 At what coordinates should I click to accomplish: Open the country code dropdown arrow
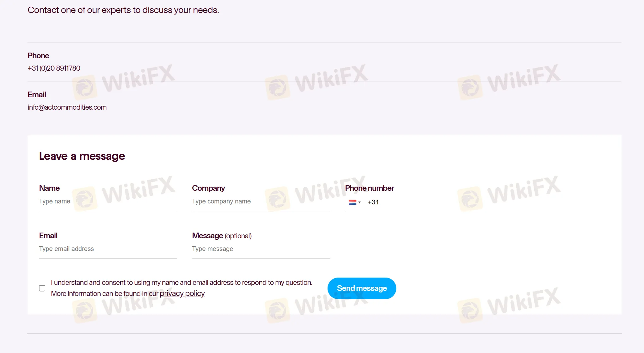pyautogui.click(x=360, y=202)
